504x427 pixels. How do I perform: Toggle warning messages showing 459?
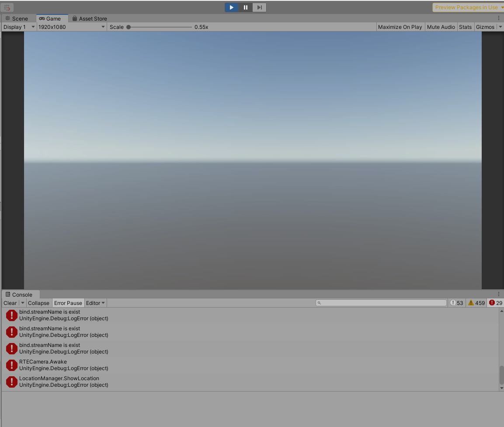[476, 302]
